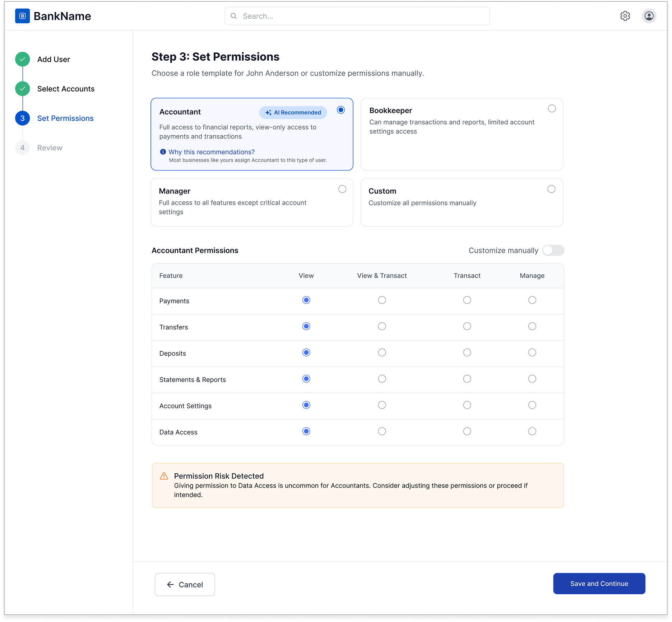
Task: Set Data Access to Manage
Action: (x=532, y=431)
